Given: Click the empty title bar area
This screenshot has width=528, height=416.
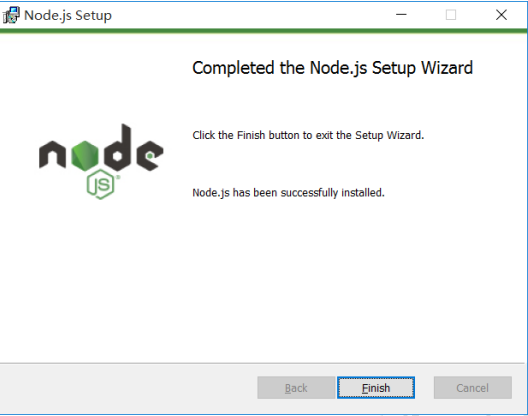Looking at the screenshot, I should point(253,15).
